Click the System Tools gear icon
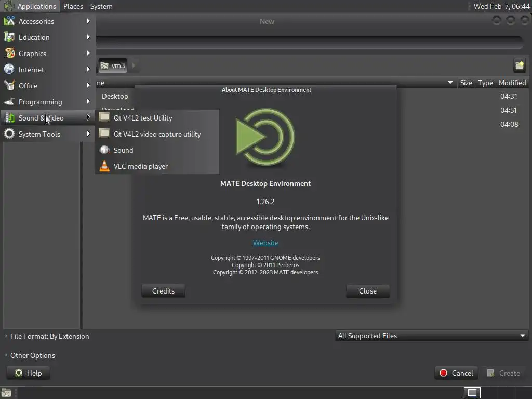 (x=9, y=134)
